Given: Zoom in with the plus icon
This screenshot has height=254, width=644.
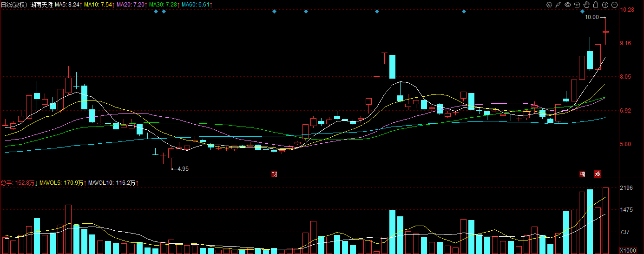Looking at the screenshot, I should 605,5.
